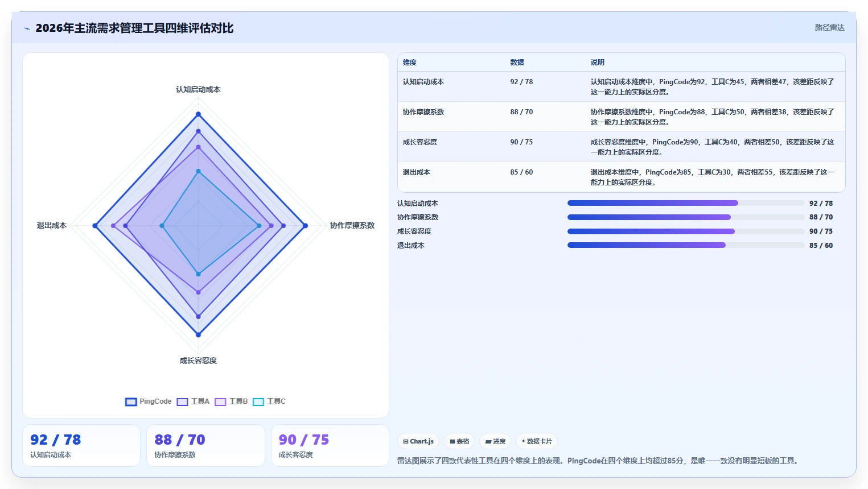This screenshot has height=489, width=868.
Task: Click the Chart.js tag
Action: pos(418,441)
